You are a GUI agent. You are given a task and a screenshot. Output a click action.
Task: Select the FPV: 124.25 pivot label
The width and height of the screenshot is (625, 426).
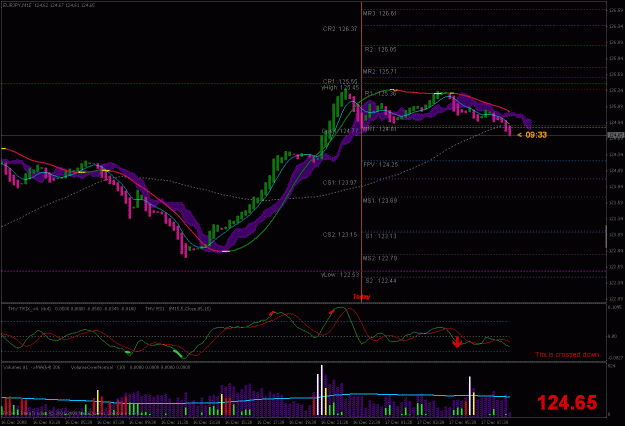click(381, 165)
